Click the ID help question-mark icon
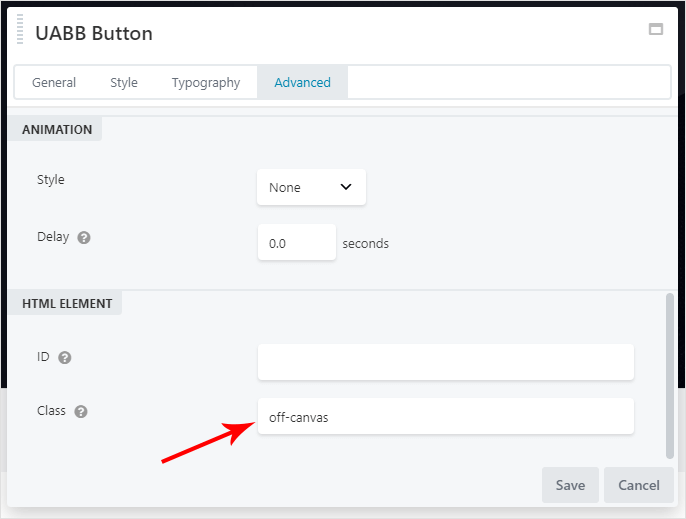The width and height of the screenshot is (686, 519). (65, 358)
